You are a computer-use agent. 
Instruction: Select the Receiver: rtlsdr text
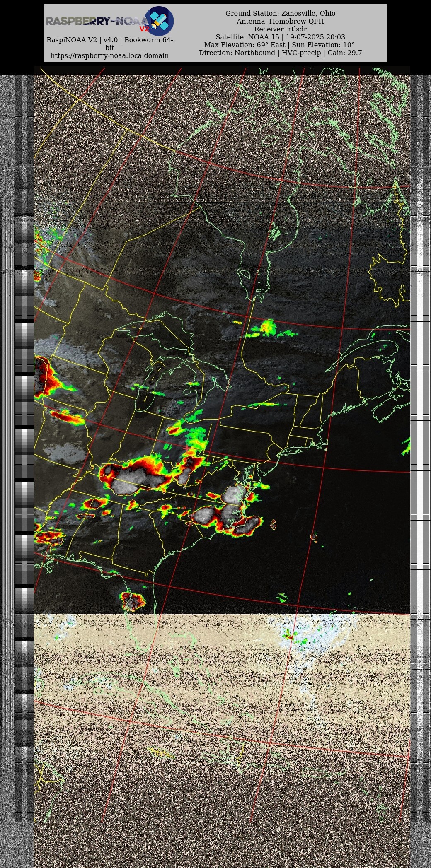coord(280,29)
